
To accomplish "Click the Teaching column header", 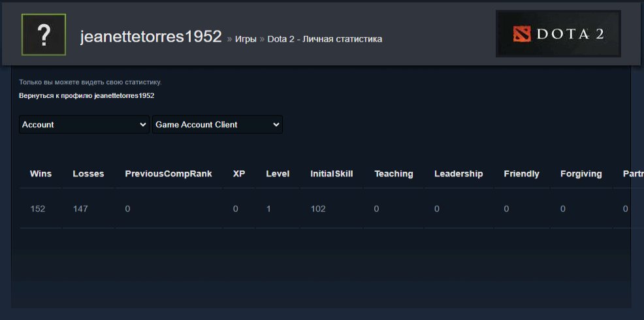I will pyautogui.click(x=394, y=174).
